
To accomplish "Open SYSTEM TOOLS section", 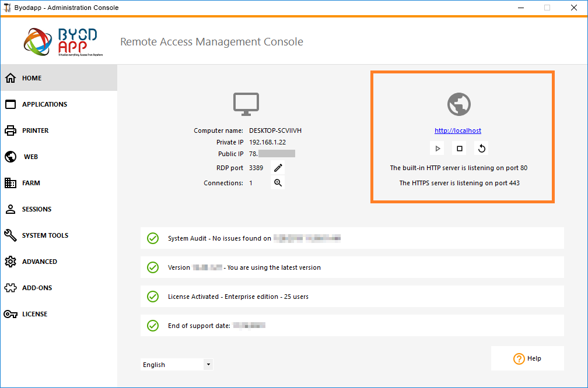I will click(x=59, y=235).
